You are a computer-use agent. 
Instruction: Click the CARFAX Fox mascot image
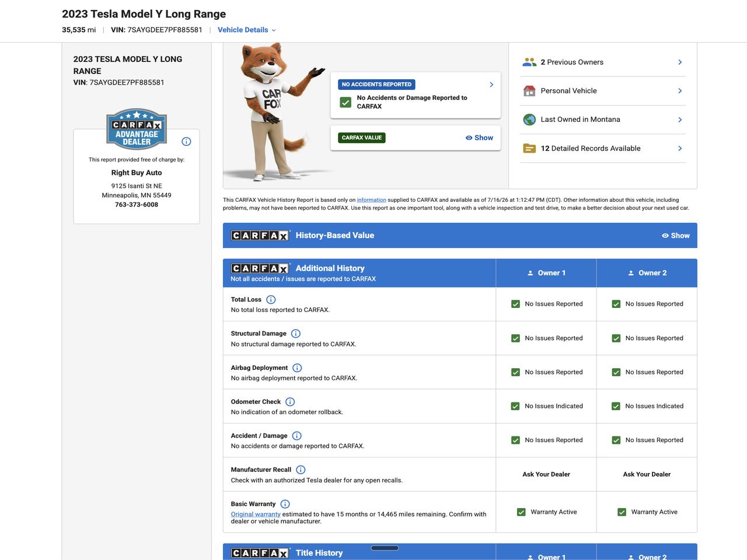click(x=274, y=111)
